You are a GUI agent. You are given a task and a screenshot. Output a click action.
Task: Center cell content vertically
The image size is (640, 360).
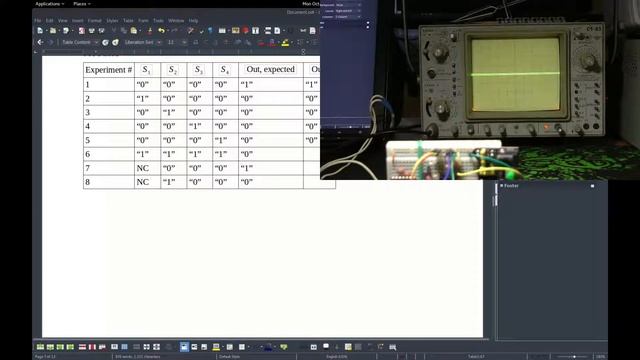(x=194, y=347)
